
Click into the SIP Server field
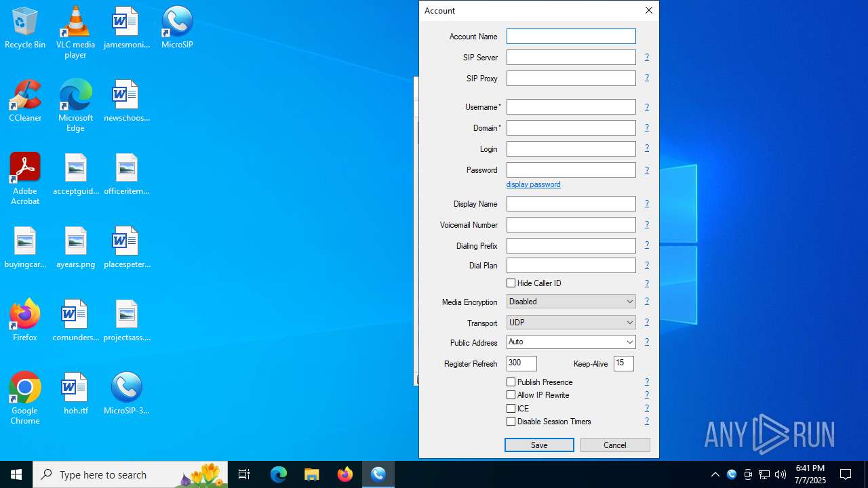coord(571,58)
